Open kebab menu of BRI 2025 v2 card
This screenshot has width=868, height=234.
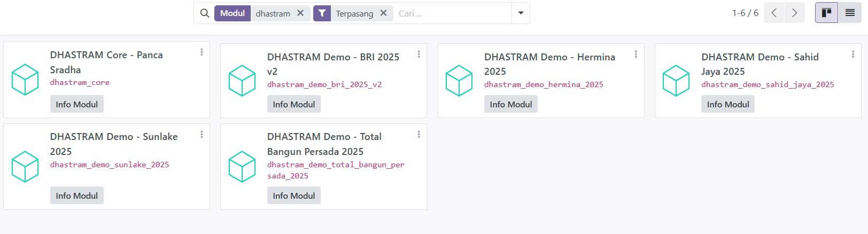pos(418,54)
